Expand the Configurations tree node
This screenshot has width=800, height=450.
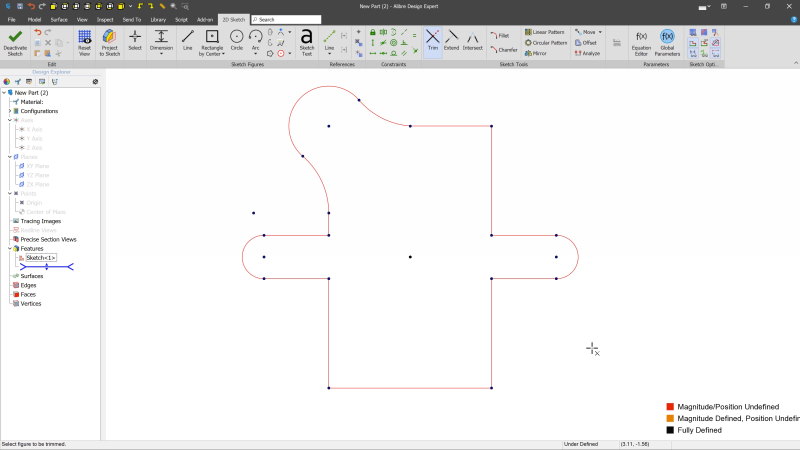point(10,111)
